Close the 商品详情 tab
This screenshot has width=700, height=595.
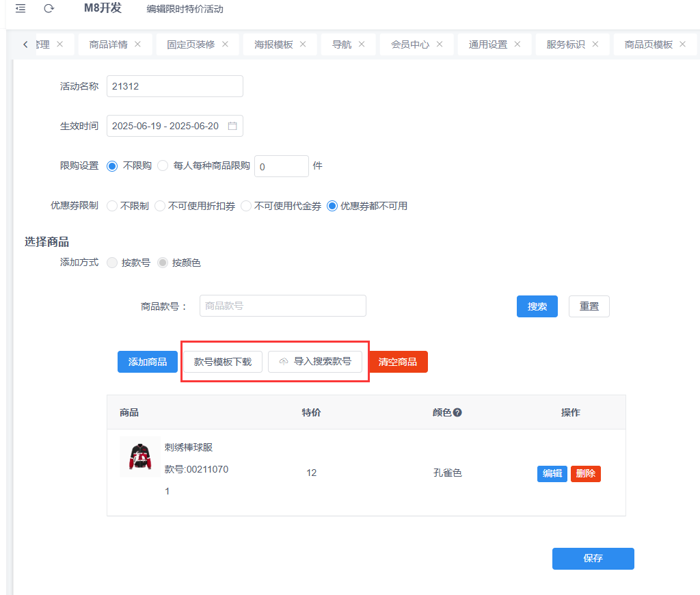[137, 44]
